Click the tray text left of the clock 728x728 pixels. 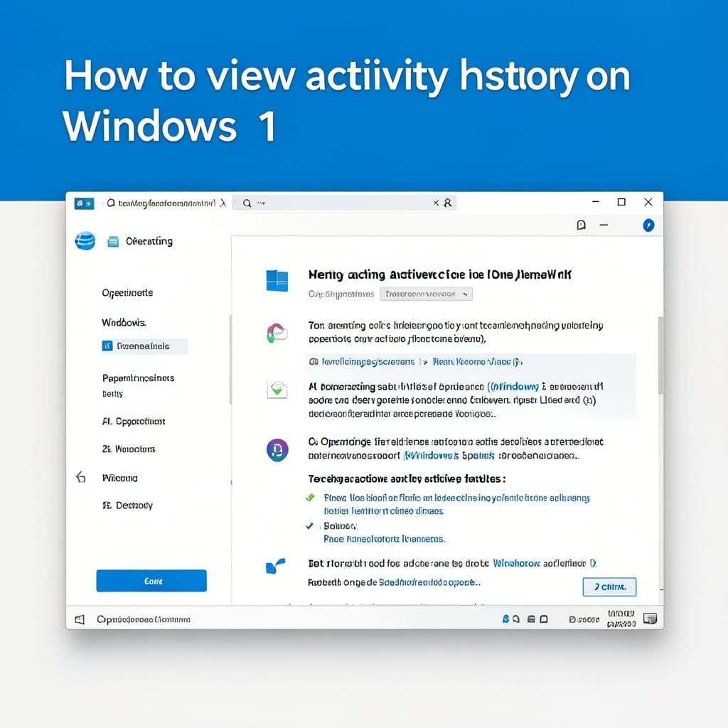pos(584,619)
